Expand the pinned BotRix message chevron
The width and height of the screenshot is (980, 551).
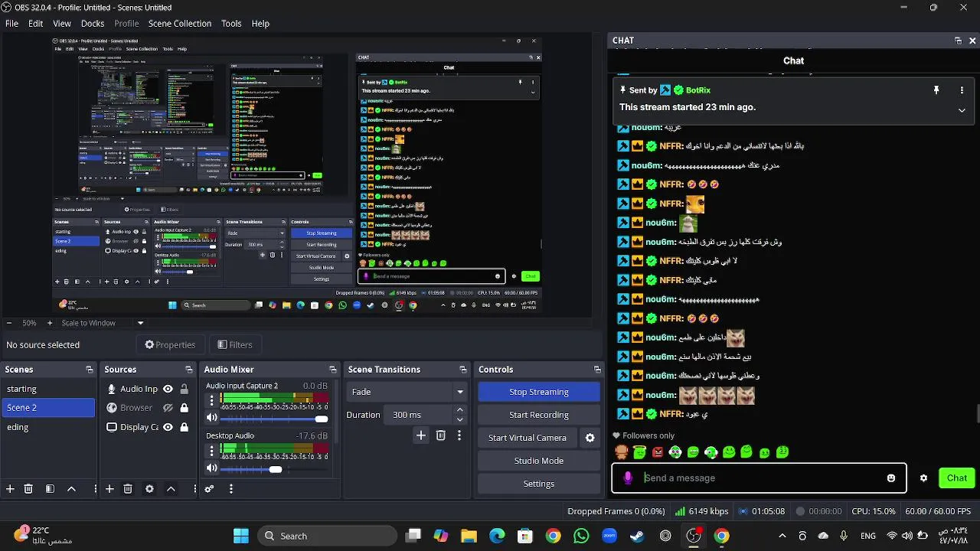coord(962,110)
